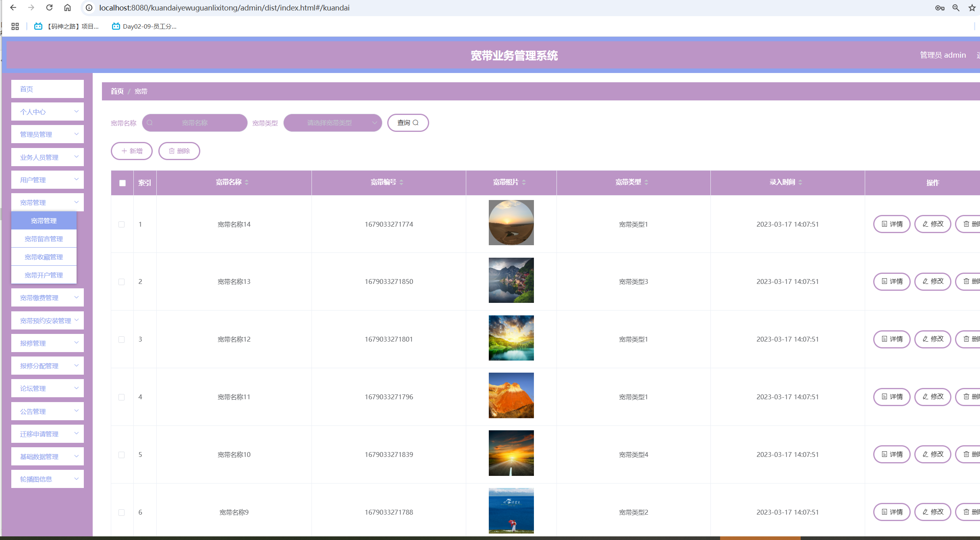
Task: Expand the 公告管理 sidebar menu
Action: pyautogui.click(x=48, y=411)
